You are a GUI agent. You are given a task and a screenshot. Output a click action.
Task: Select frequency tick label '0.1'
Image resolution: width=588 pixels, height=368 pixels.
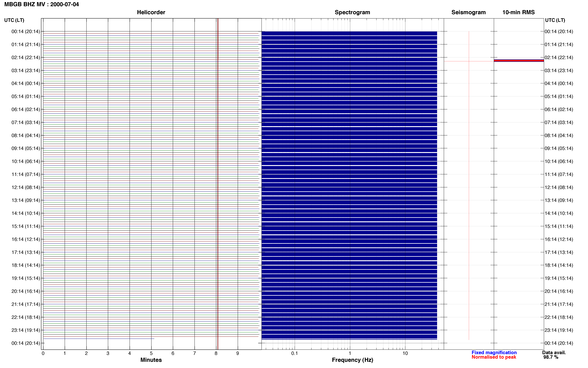pos(295,353)
